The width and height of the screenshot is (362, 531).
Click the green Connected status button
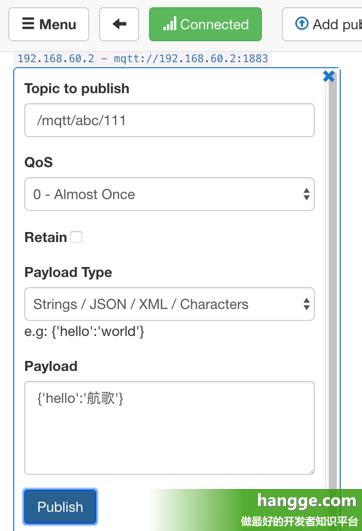click(205, 24)
